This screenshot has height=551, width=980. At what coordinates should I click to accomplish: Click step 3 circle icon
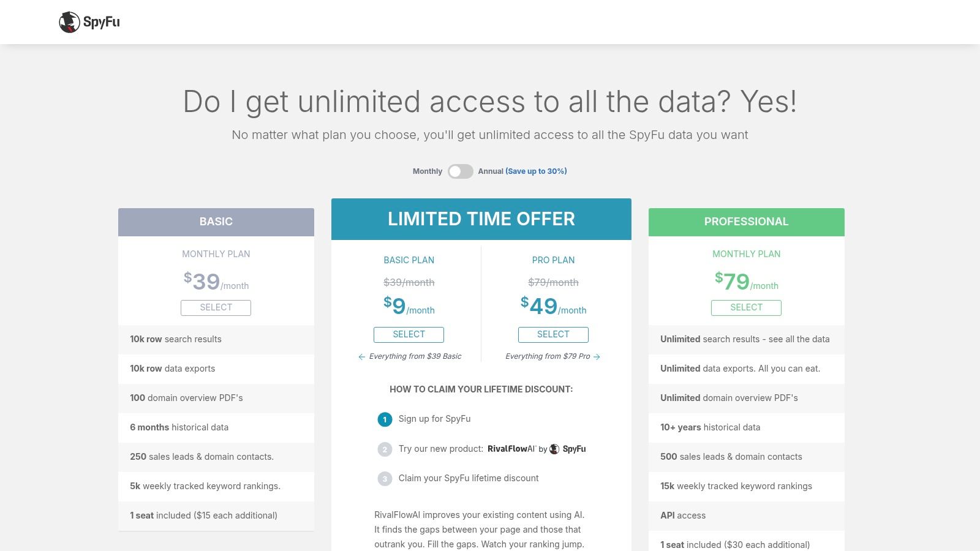pos(385,479)
